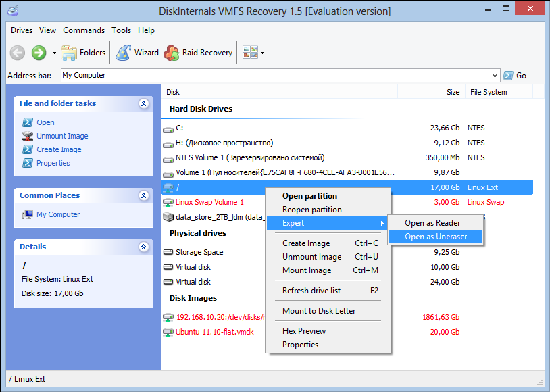The height and width of the screenshot is (392, 550).
Task: Click the application icon in title bar
Action: [x=13, y=11]
